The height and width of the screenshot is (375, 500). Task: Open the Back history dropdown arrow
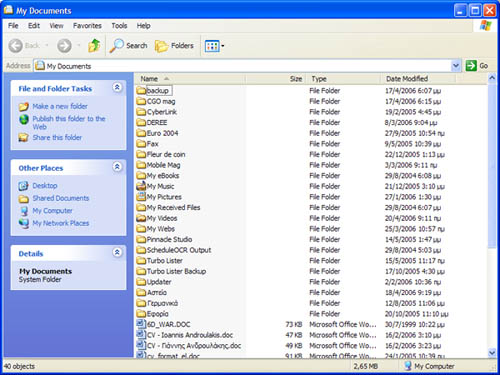tap(47, 45)
